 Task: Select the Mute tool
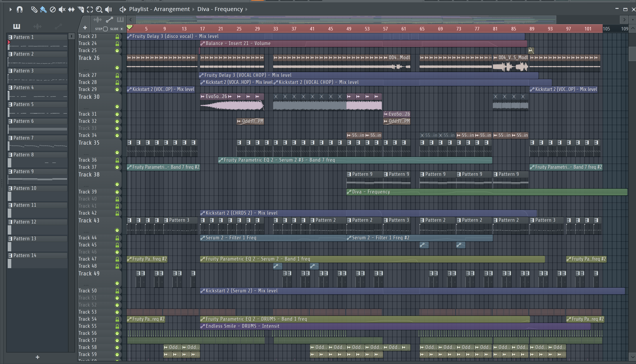[62, 9]
